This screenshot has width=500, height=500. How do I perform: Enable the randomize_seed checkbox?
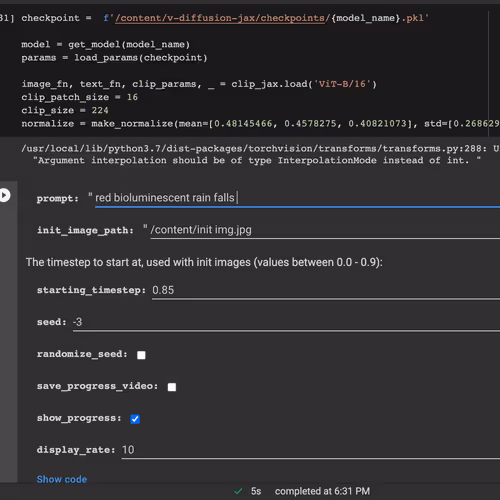(141, 355)
